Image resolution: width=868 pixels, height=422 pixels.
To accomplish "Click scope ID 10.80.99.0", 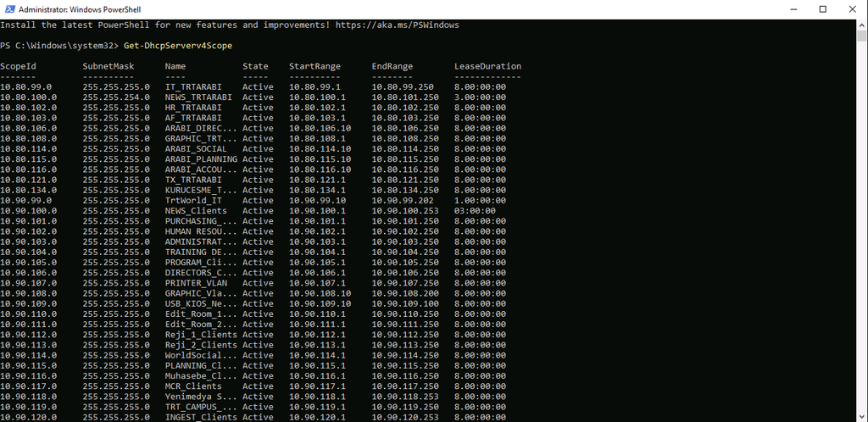I will (x=26, y=86).
